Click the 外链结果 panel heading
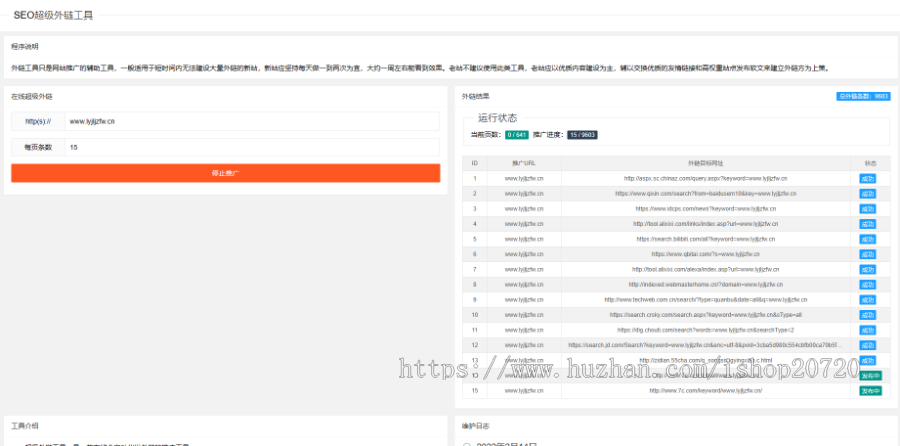 (x=475, y=96)
